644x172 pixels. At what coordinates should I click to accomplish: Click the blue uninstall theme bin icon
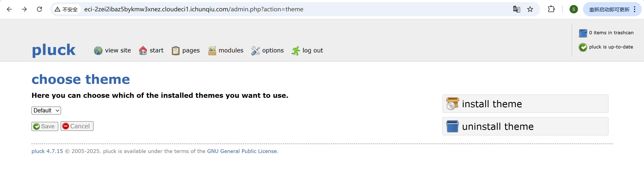(453, 126)
